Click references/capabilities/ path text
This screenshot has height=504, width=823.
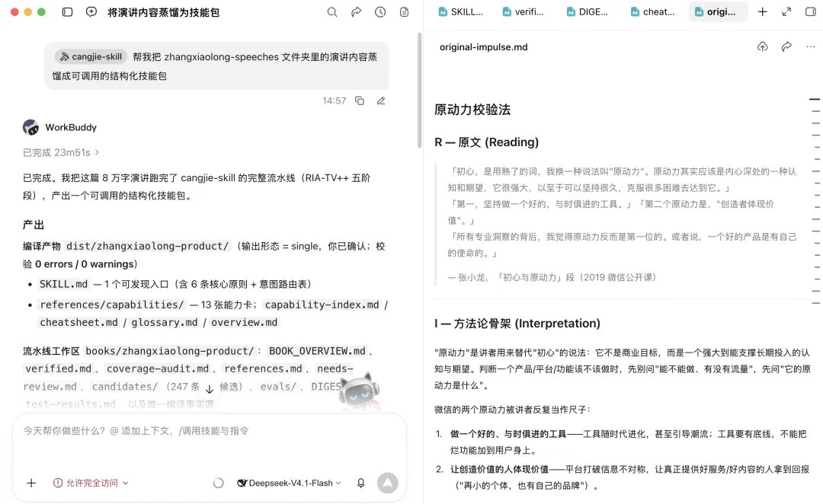click(112, 305)
